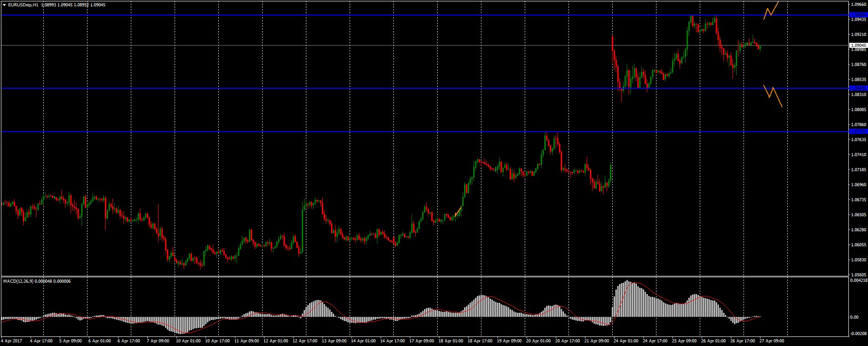
Task: Click the 26 Apr 17:00 time label
Action: [x=743, y=341]
